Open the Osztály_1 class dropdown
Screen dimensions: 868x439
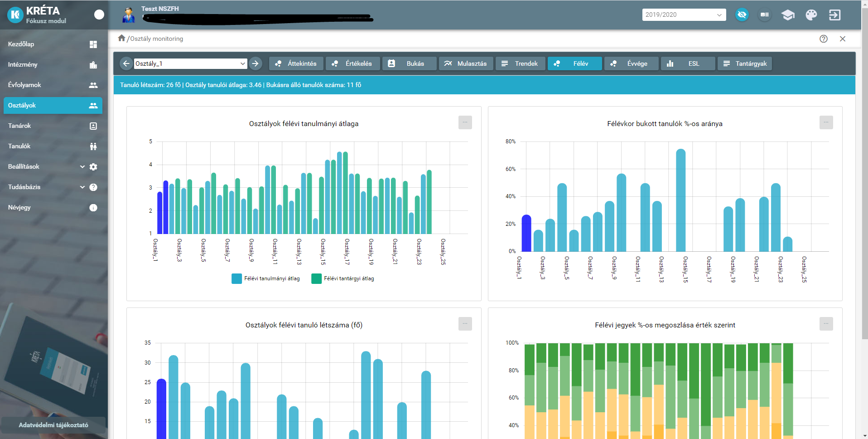pos(190,63)
